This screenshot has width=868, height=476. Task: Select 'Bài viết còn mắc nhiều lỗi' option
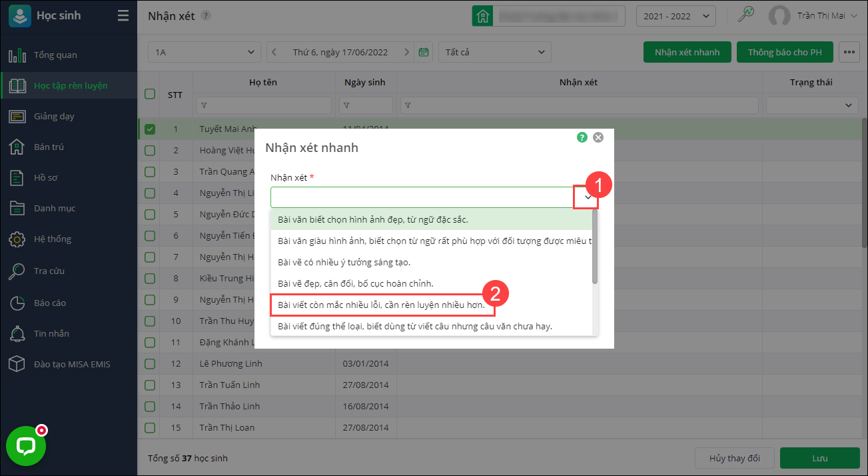(382, 305)
